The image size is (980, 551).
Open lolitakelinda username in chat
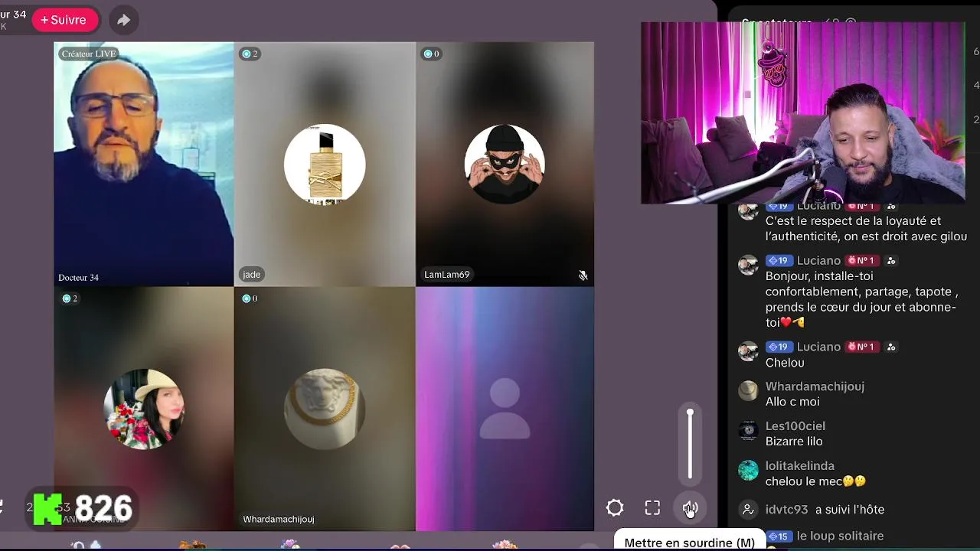(800, 465)
